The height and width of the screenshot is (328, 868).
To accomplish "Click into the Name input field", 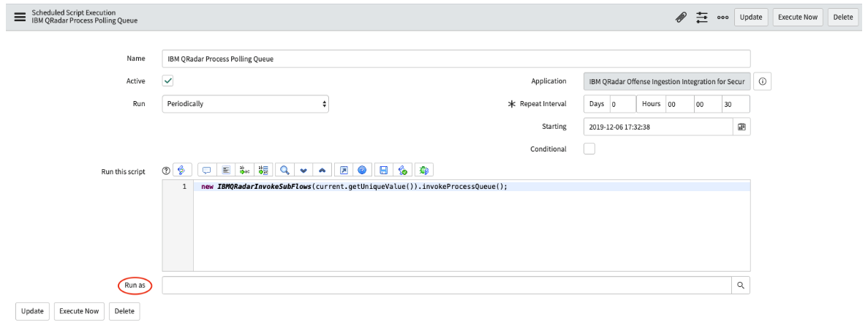I will click(456, 59).
